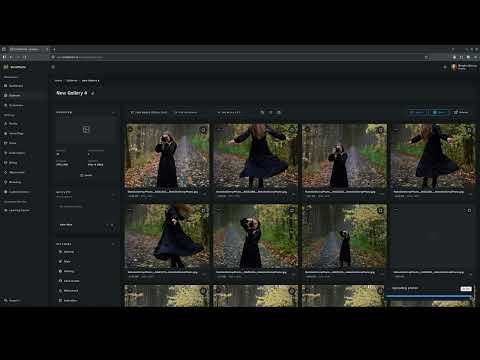This screenshot has height=360, width=480.
Task: Open the notification bell in the header
Action: click(445, 67)
